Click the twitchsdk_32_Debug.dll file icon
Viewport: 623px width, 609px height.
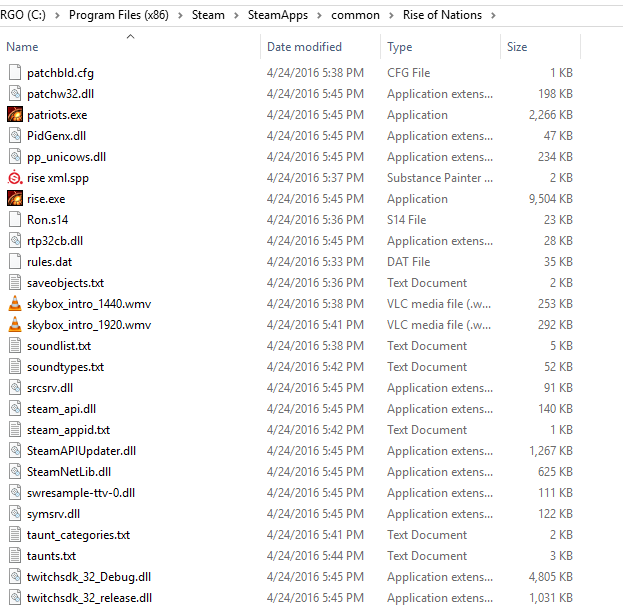(15, 577)
